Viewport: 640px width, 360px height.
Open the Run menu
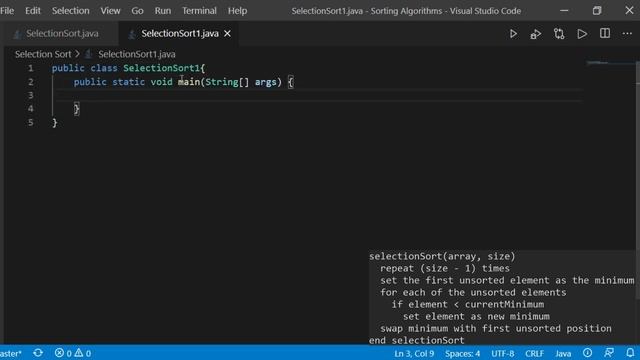[x=163, y=11]
